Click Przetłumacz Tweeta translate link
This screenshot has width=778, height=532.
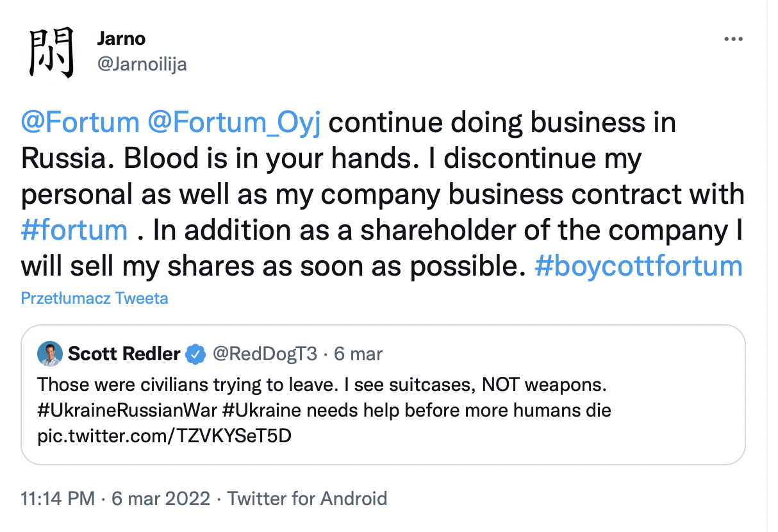(95, 298)
